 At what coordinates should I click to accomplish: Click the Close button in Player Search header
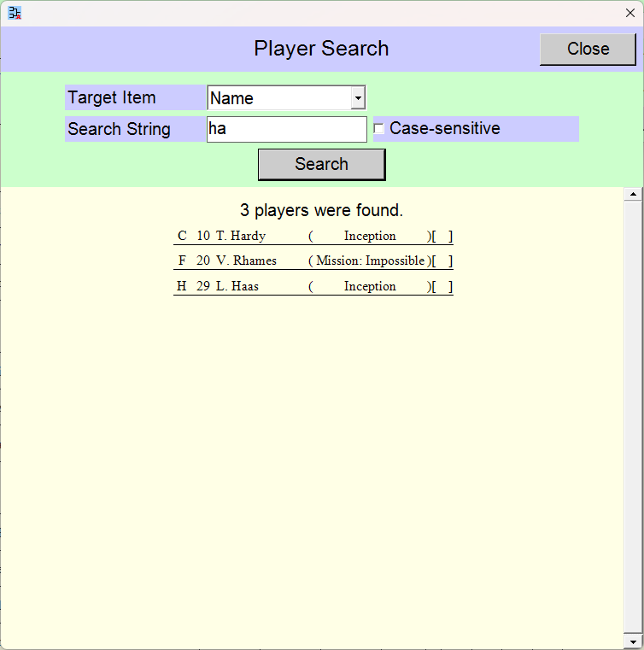[x=588, y=49]
